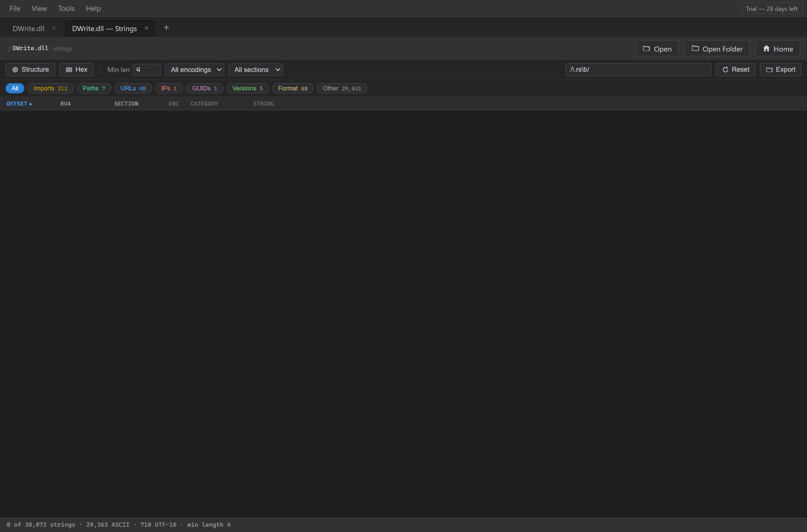Add a new tab with plus icon
Image resolution: width=807 pixels, height=532 pixels.
click(x=166, y=28)
